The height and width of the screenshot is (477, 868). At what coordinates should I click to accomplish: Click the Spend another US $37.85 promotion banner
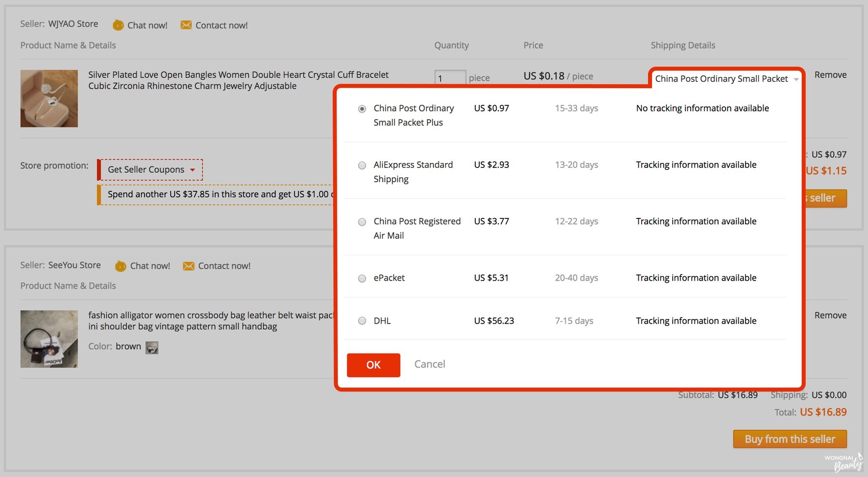pos(216,194)
